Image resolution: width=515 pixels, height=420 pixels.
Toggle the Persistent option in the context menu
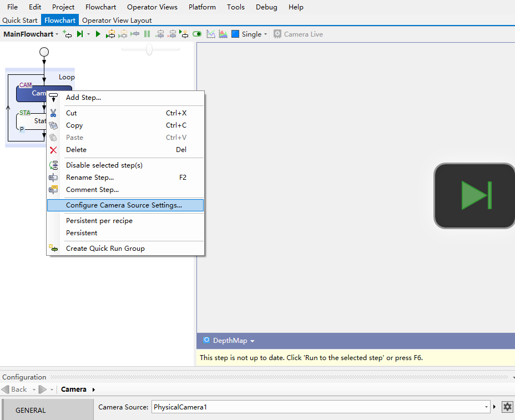82,233
